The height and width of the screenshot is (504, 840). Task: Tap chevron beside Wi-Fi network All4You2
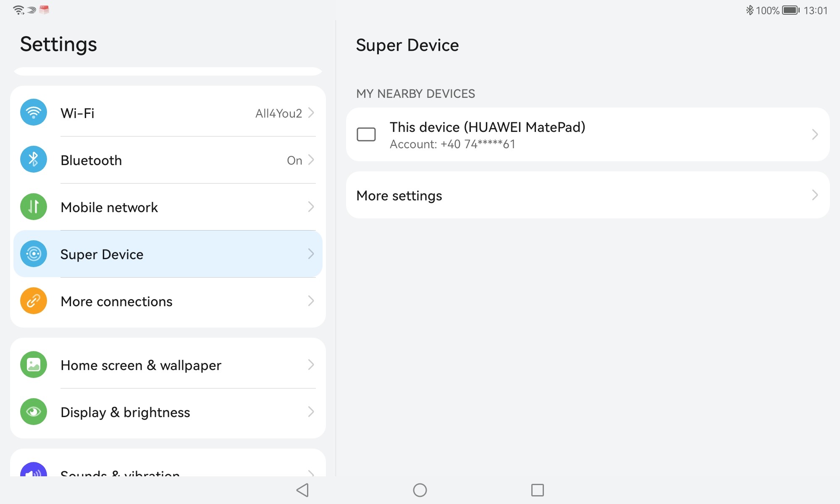311,113
